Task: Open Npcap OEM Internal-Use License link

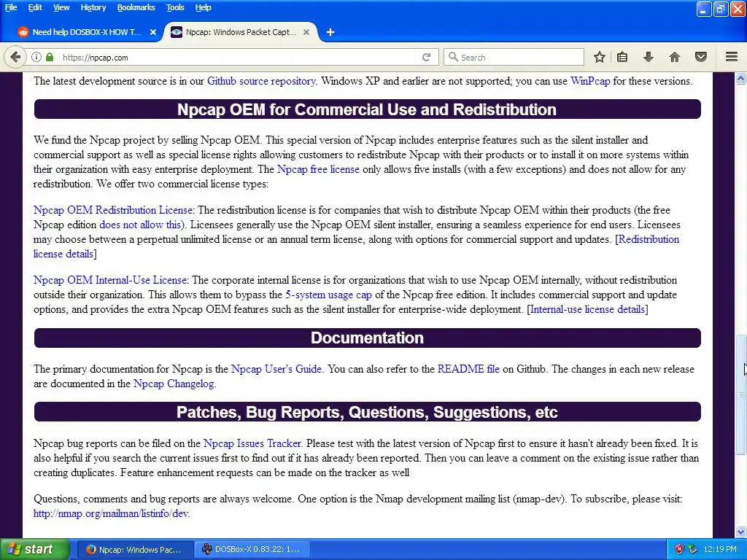Action: tap(110, 280)
